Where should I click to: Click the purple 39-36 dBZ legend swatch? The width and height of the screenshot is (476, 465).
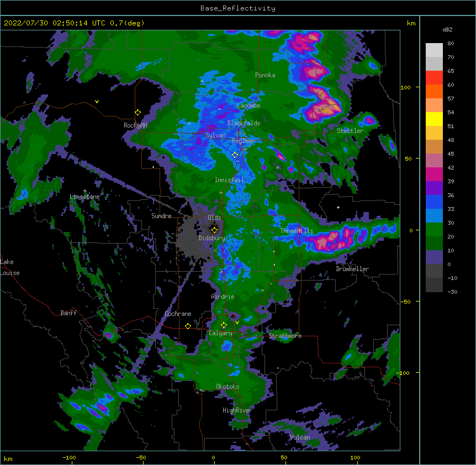coord(434,188)
